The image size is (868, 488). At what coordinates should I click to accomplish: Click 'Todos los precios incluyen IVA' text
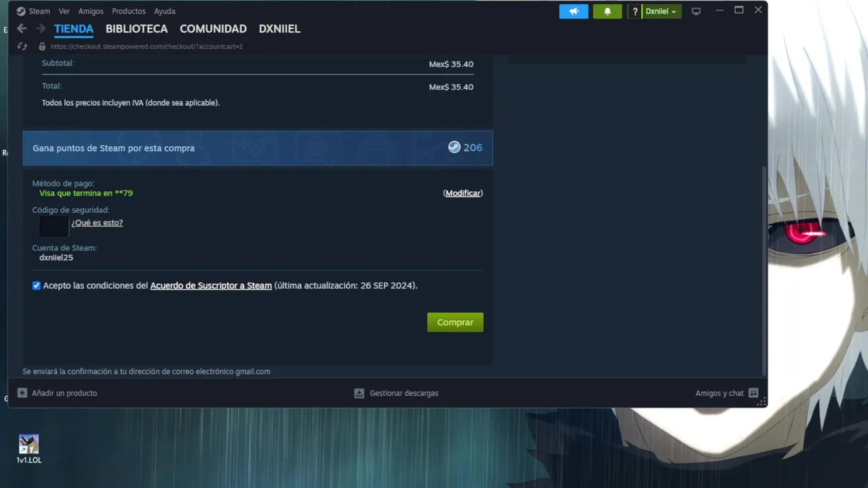coord(131,103)
